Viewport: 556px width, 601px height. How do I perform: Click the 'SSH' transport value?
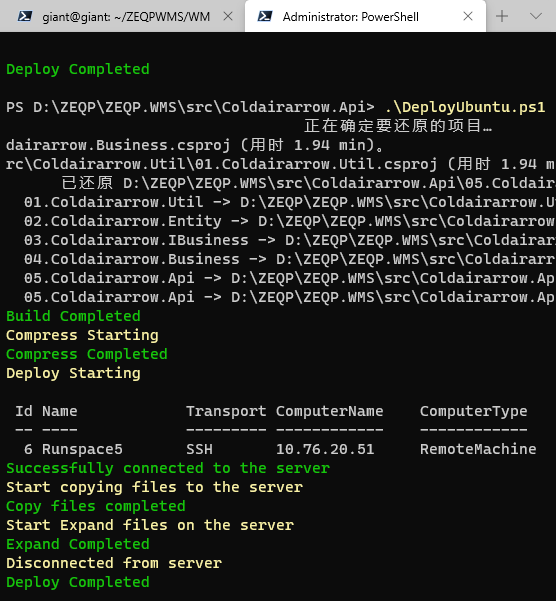(199, 449)
